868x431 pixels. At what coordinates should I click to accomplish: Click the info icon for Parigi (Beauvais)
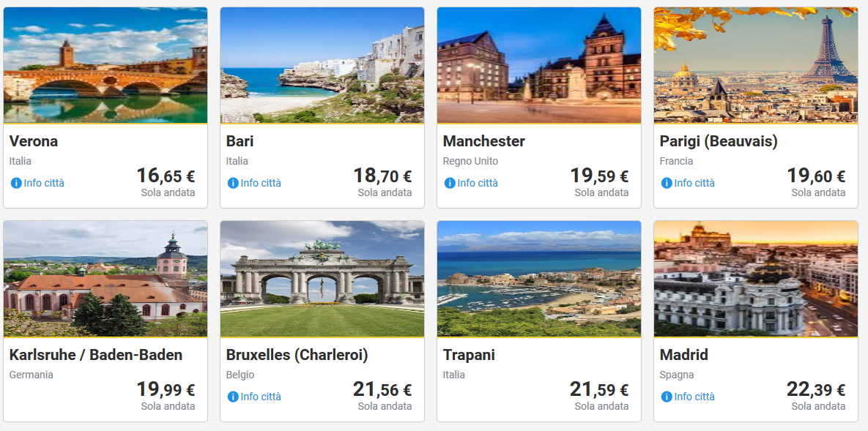pyautogui.click(x=667, y=183)
